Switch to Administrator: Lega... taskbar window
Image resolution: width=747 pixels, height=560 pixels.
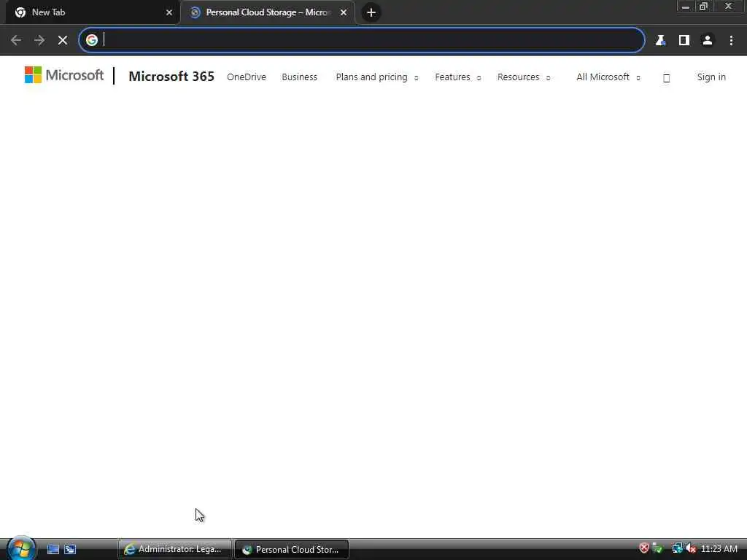175,550
